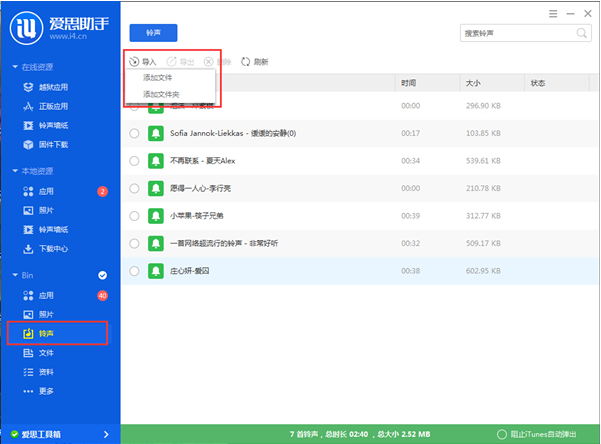Click the 大小 column header
The width and height of the screenshot is (601, 444).
pos(473,82)
